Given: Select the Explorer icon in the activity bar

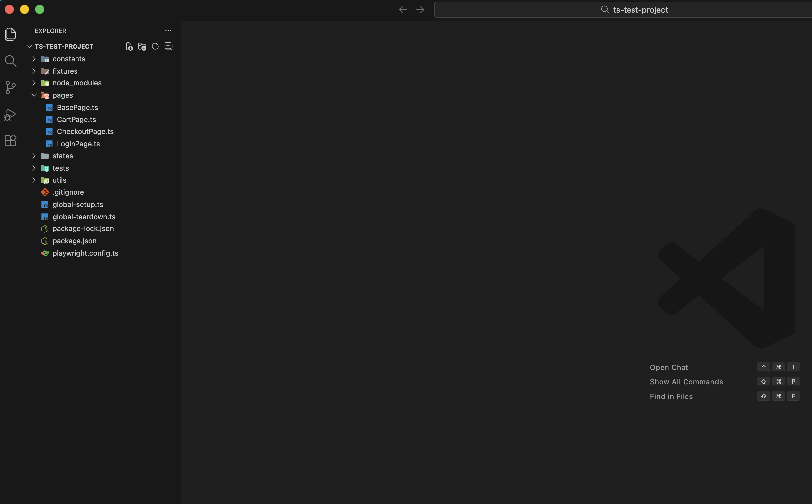Looking at the screenshot, I should click(x=10, y=34).
